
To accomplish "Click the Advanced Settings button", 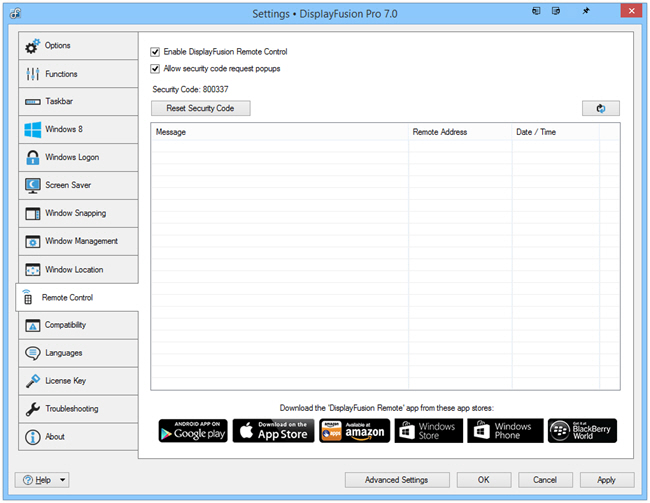I will 397,480.
